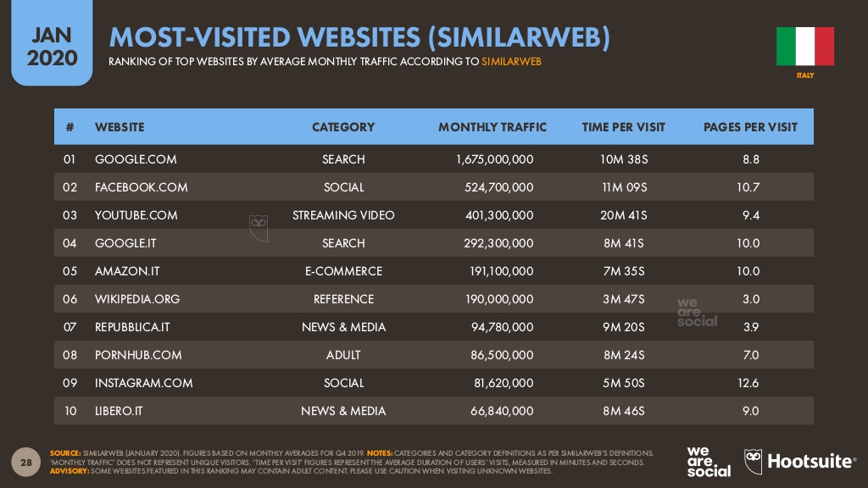Click the owl watermark near YouTube row
The height and width of the screenshot is (488, 868).
259,228
